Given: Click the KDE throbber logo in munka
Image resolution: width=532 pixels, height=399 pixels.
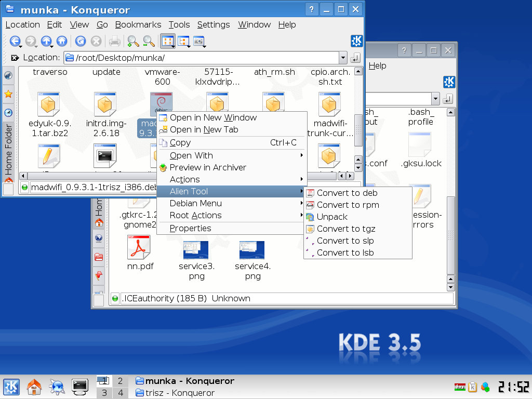Looking at the screenshot, I should click(356, 41).
